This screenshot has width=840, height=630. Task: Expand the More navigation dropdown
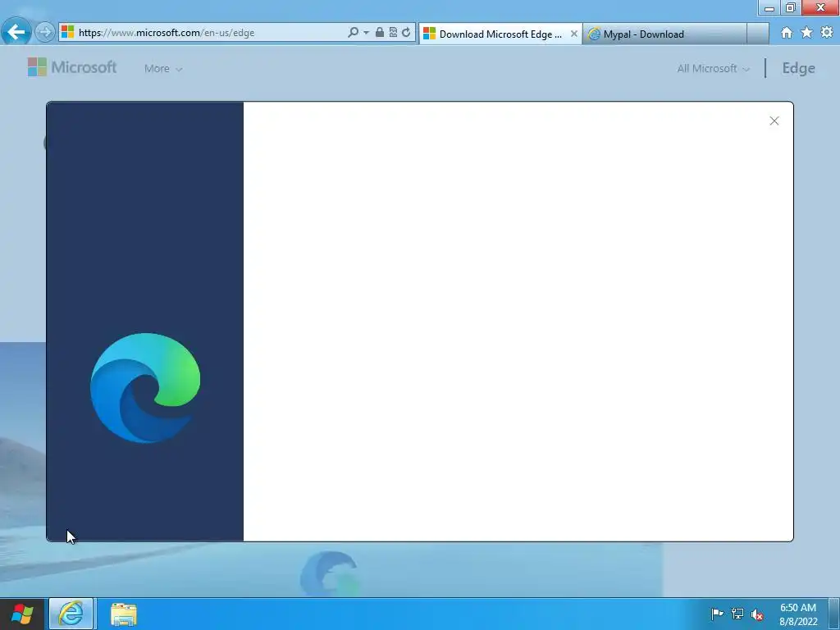(x=163, y=69)
